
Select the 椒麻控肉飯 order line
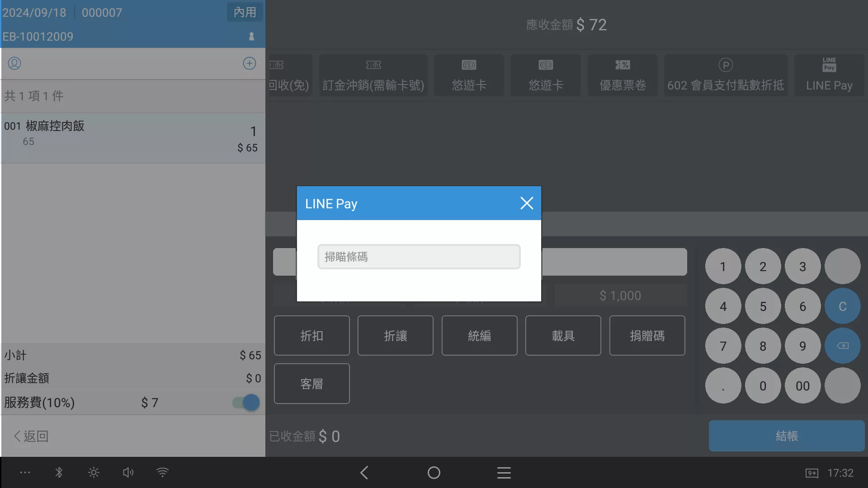click(x=133, y=138)
